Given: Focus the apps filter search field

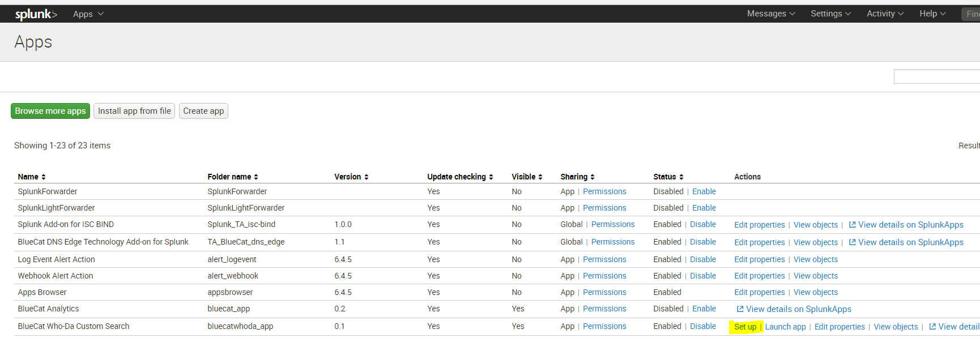Looking at the screenshot, I should [936, 76].
